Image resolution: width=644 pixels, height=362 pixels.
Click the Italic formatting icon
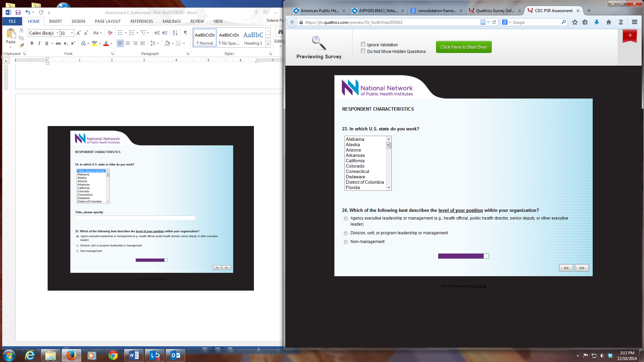[x=39, y=43]
